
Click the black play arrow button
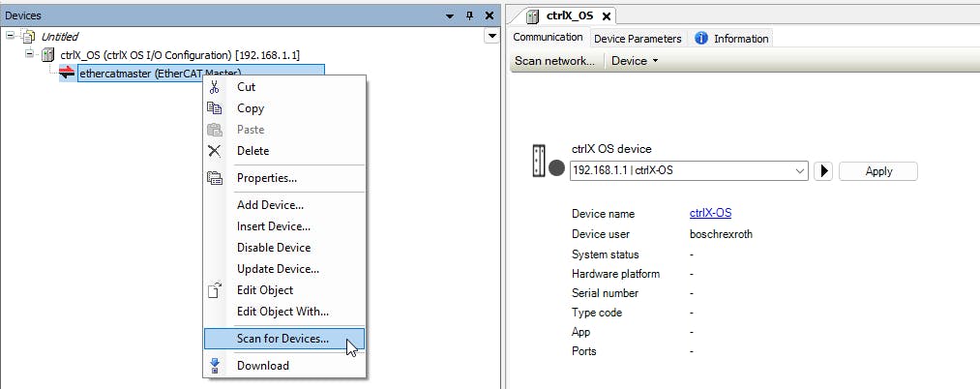pos(823,170)
